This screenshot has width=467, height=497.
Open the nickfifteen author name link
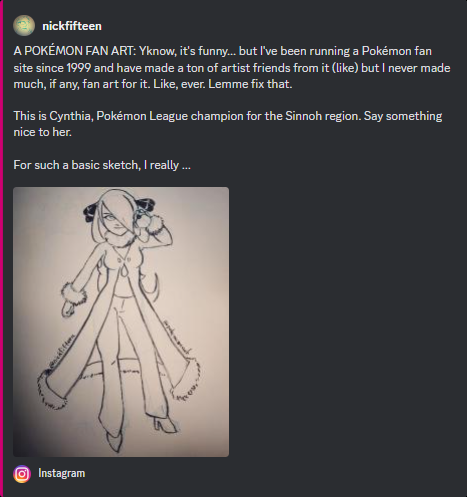point(72,26)
